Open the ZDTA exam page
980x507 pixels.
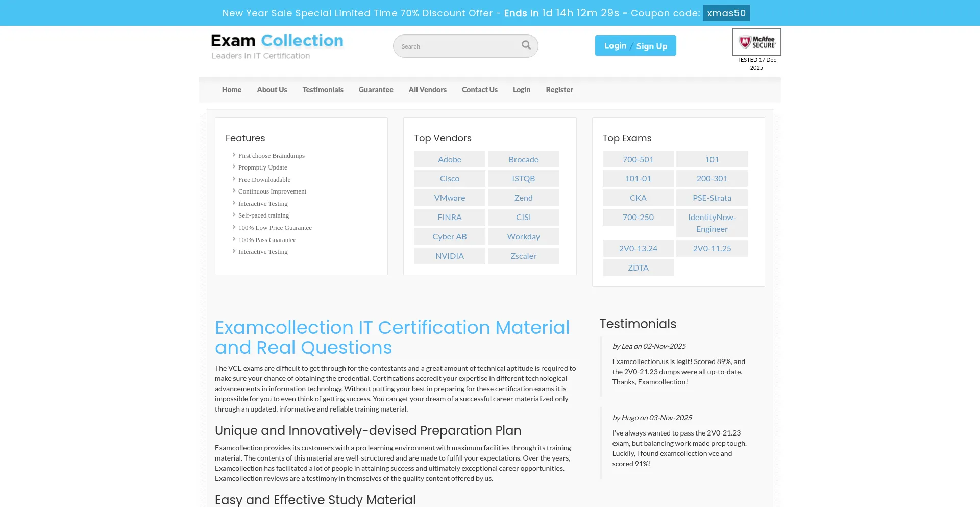638,267
